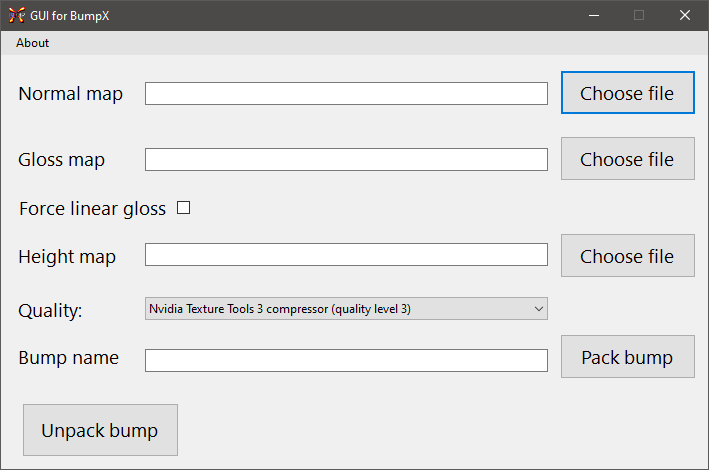This screenshot has height=470, width=709.
Task: Click the Force linear gloss label text
Action: [x=92, y=209]
